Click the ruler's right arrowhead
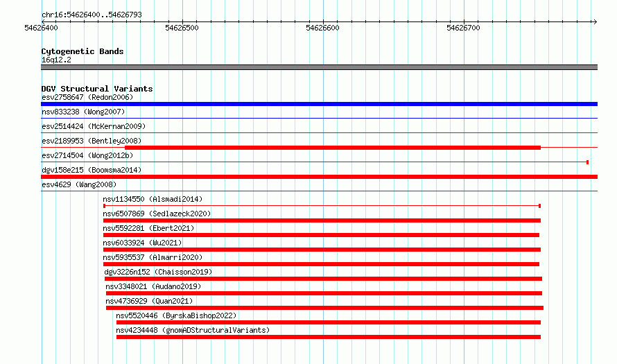Image resolution: width=617 pixels, height=364 pixels. pyautogui.click(x=595, y=21)
